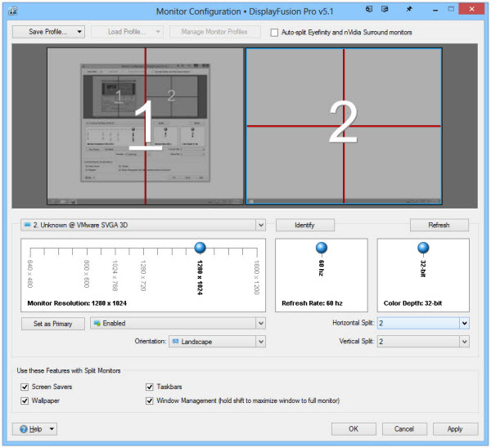Click the move-window-to-next-monitor title bar icon
This screenshot has height=448, width=491.
[x=369, y=9]
